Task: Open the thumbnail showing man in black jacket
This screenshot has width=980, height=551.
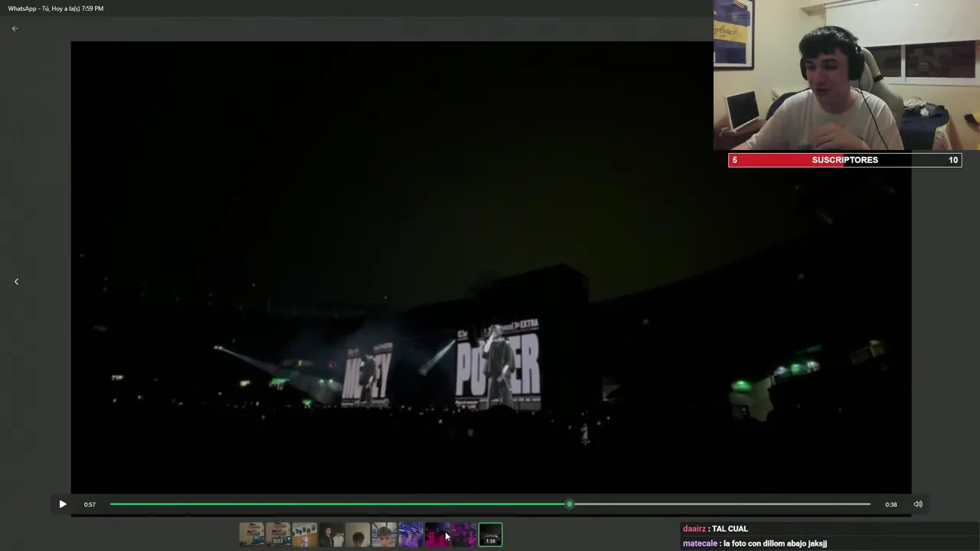Action: pyautogui.click(x=331, y=534)
